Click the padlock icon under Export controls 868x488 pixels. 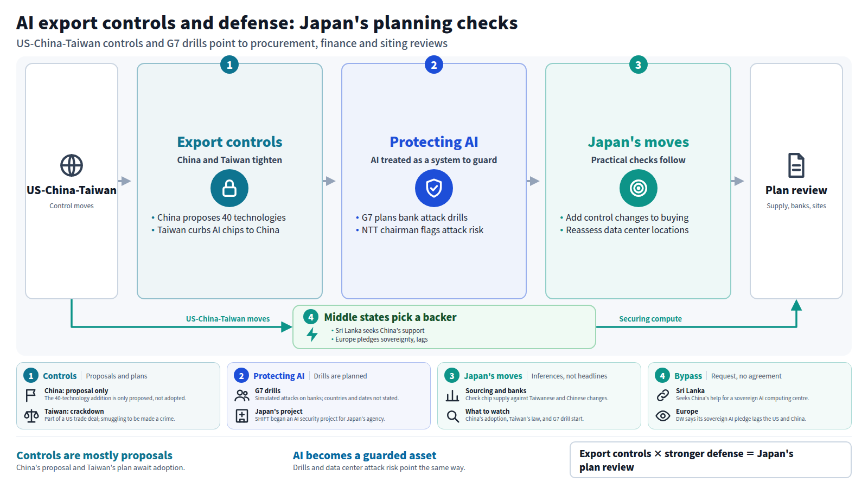(x=229, y=188)
